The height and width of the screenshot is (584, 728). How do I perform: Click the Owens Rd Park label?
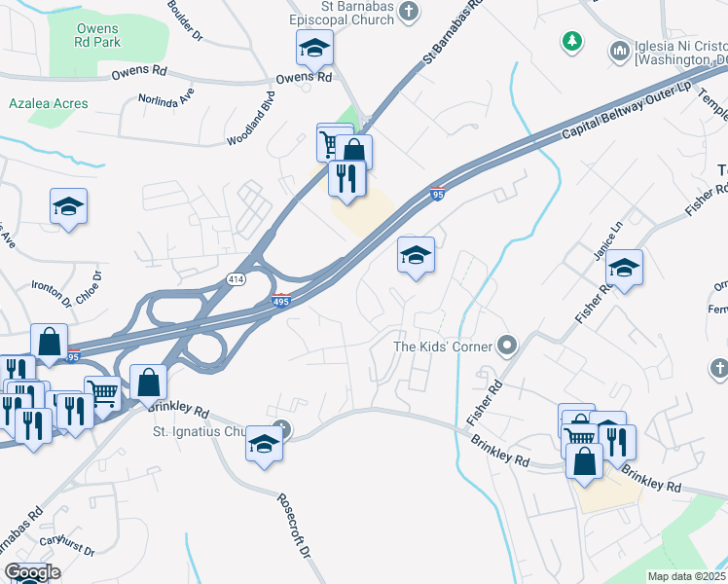pos(97,35)
